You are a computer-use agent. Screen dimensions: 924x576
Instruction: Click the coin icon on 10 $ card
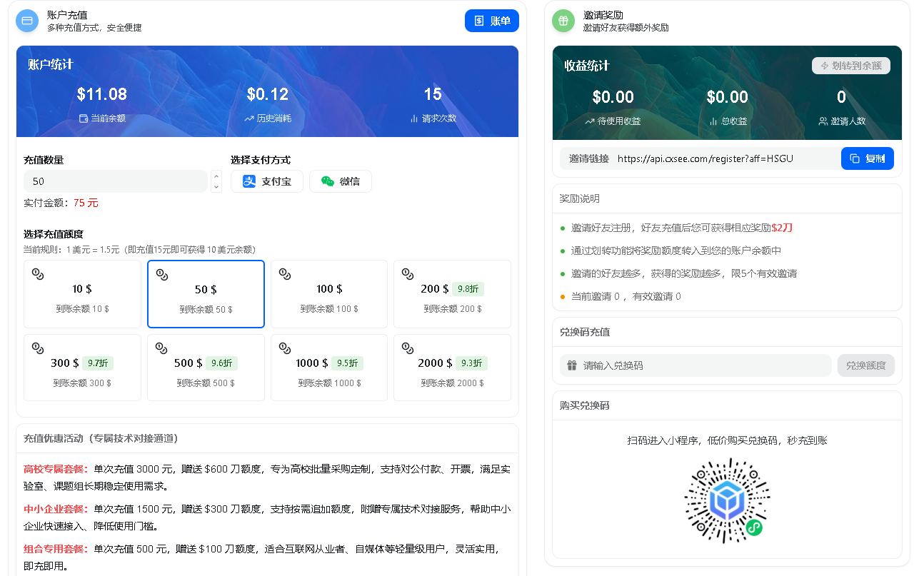[x=38, y=274]
